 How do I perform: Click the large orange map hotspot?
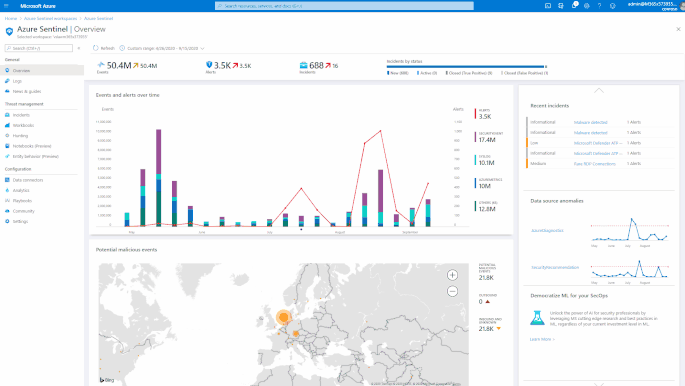coord(284,317)
